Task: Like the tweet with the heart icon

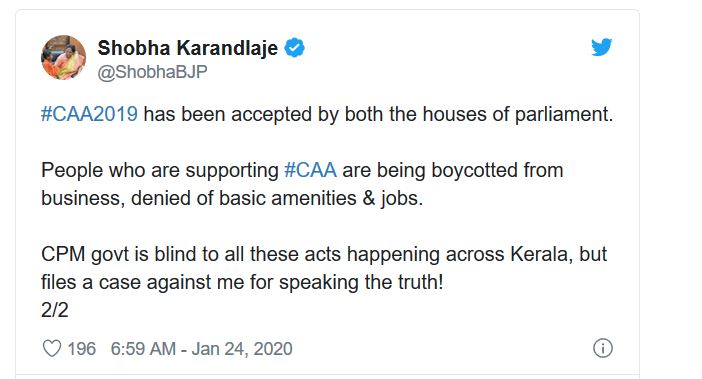Action: 51,349
